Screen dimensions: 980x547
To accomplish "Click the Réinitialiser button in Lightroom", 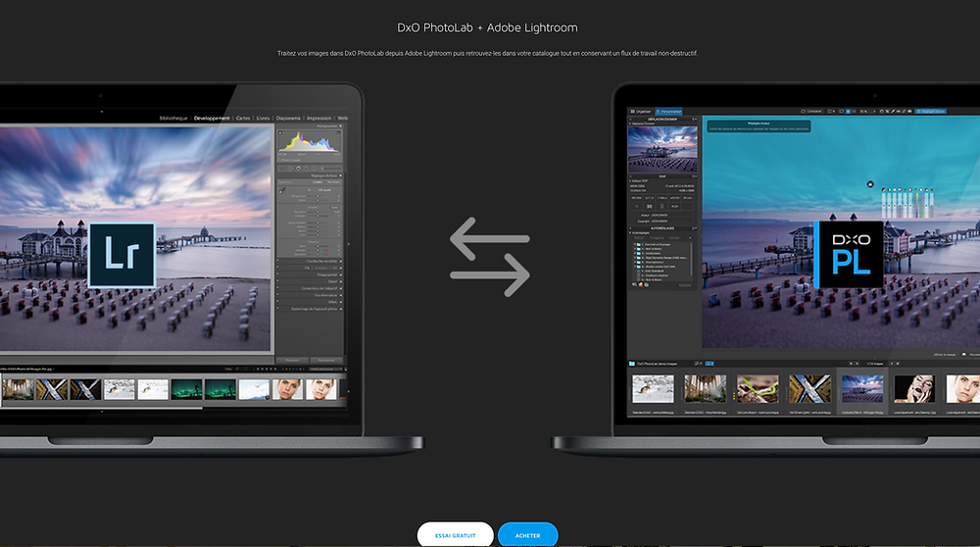I will coord(326,360).
